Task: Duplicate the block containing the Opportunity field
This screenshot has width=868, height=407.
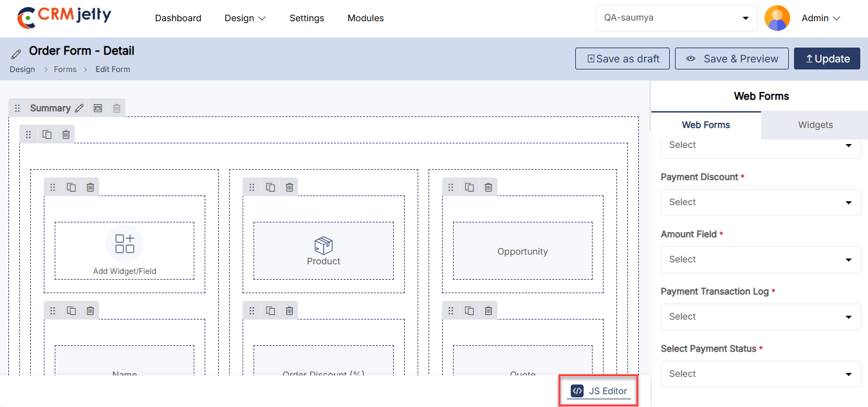Action: coord(470,187)
